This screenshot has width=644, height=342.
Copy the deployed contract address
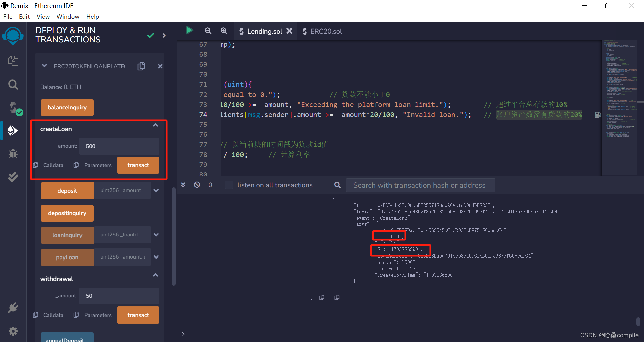coord(141,66)
